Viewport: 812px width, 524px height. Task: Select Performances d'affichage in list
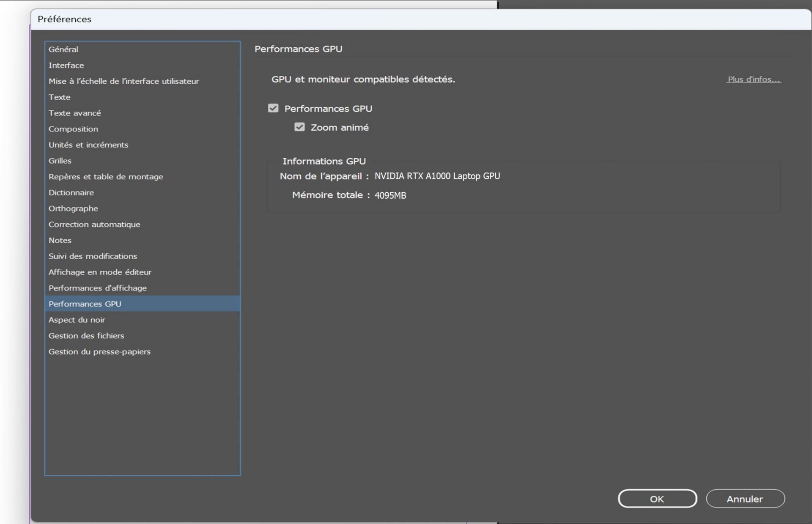point(98,288)
